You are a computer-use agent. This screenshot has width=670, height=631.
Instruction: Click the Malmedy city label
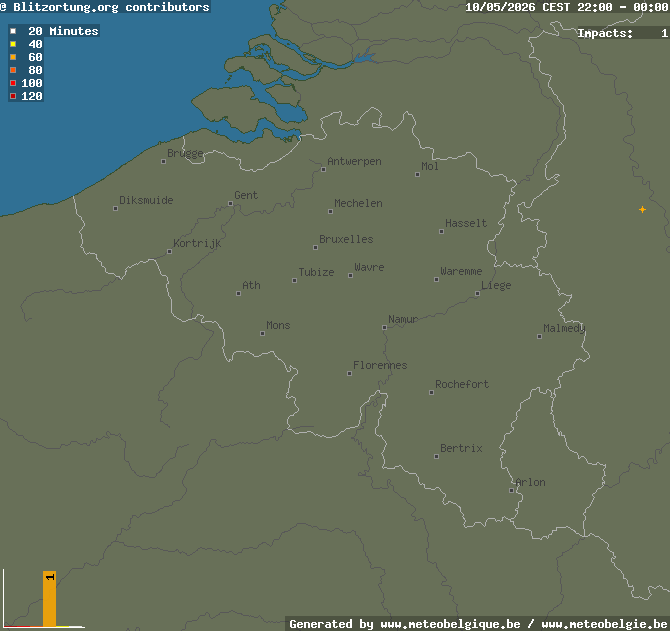[x=564, y=329]
